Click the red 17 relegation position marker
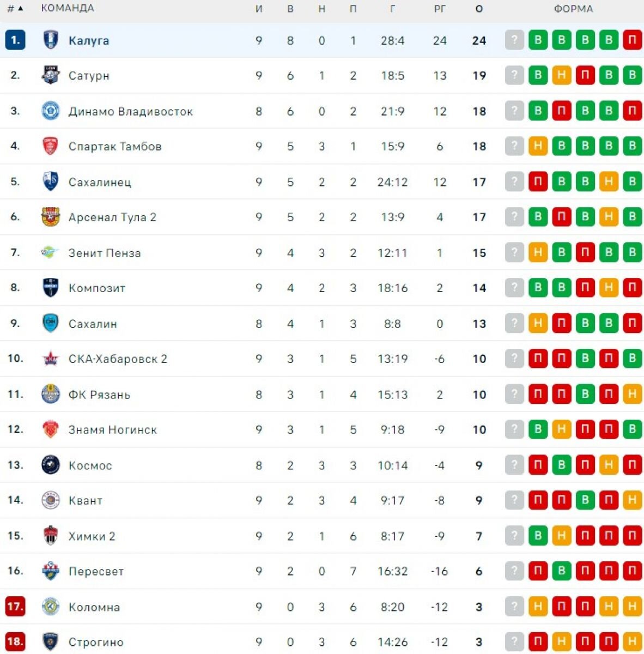The width and height of the screenshot is (644, 654). (x=15, y=606)
